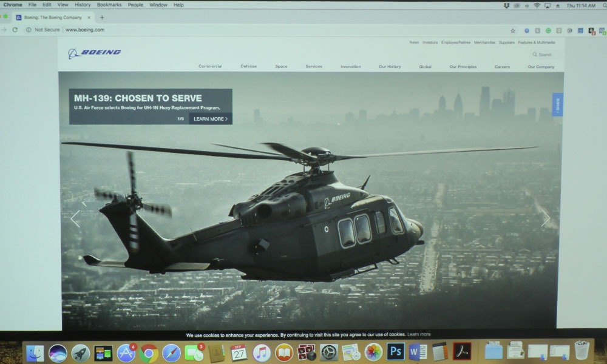Go to the Commercial section

pos(210,67)
